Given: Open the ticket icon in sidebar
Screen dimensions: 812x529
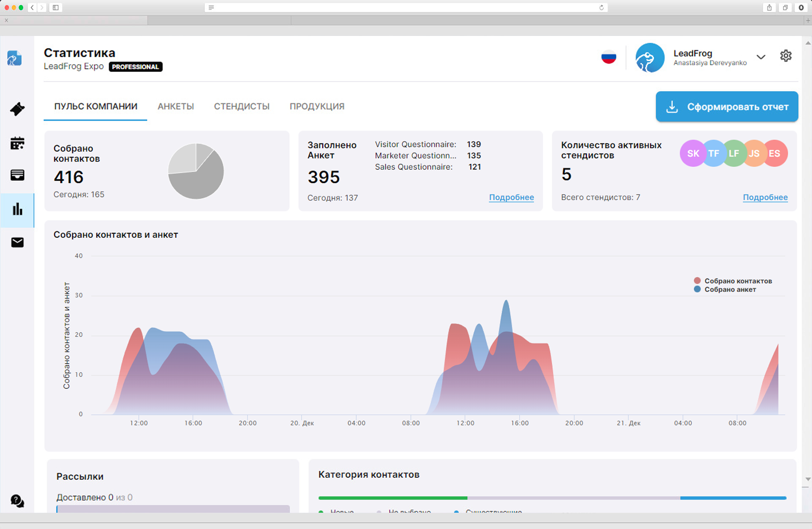Looking at the screenshot, I should point(17,109).
